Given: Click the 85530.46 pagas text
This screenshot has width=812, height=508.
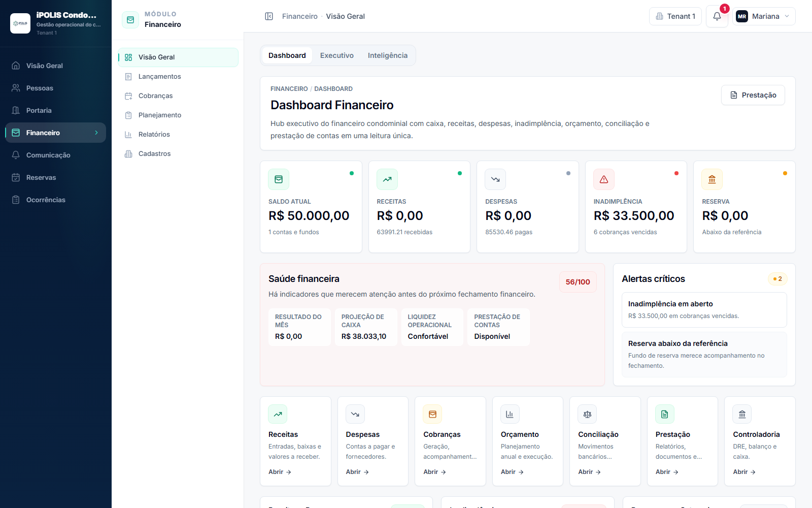Looking at the screenshot, I should click(509, 232).
